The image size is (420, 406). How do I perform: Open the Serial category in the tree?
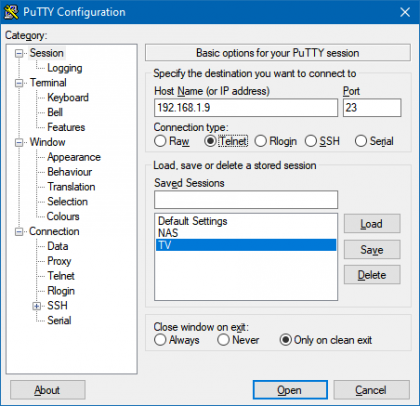point(59,320)
